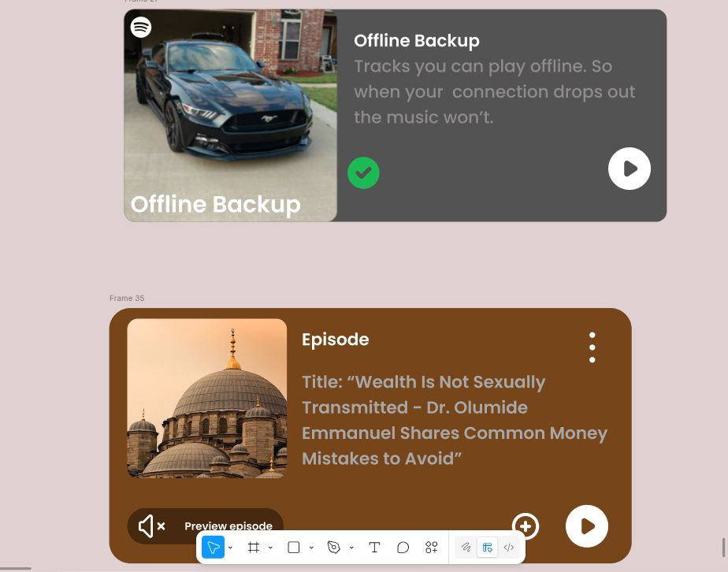Open the Actions and components tool
This screenshot has width=728, height=572.
pos(431,548)
